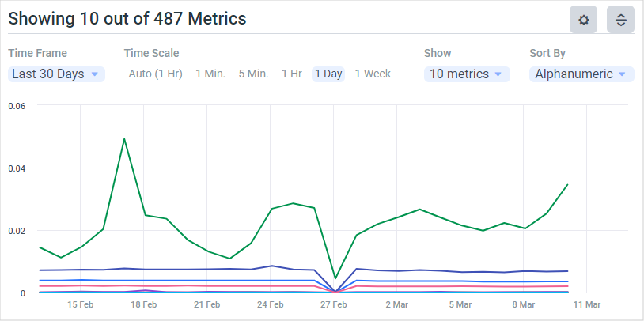Click the 'Sort By' label
Screen dimensions: 644x321
pyautogui.click(x=547, y=53)
